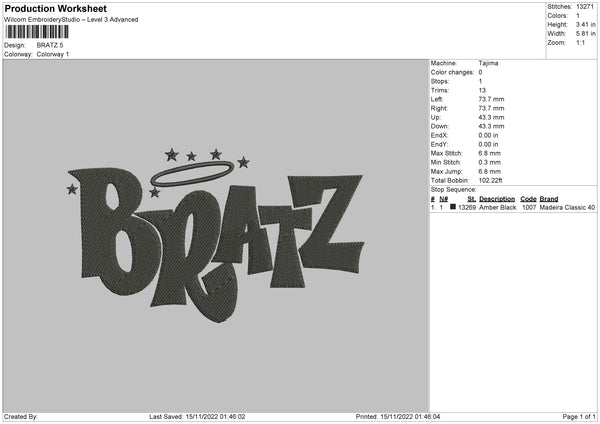This screenshot has width=600, height=424.
Task: Click the stitch count 13269 in stop sequence
Action: [x=467, y=207]
